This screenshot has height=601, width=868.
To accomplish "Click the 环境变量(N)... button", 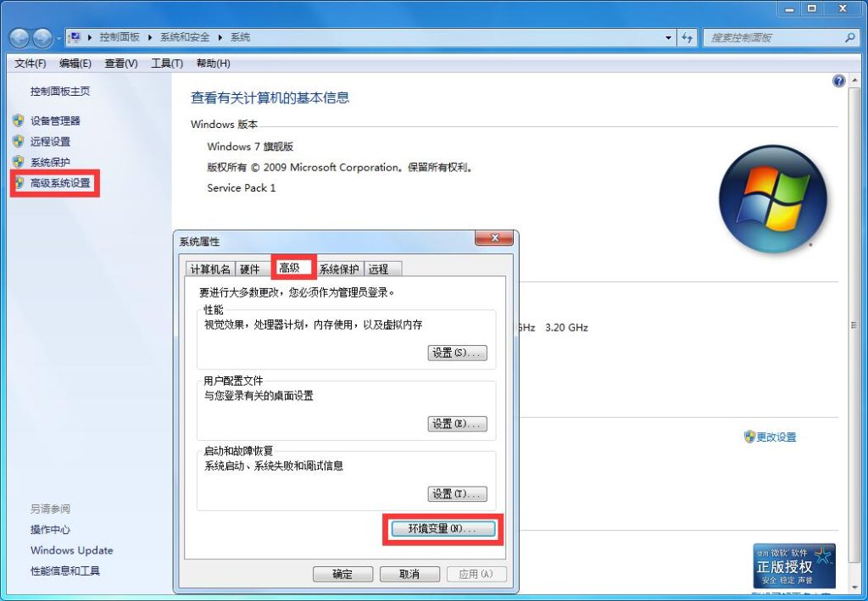I will click(442, 528).
